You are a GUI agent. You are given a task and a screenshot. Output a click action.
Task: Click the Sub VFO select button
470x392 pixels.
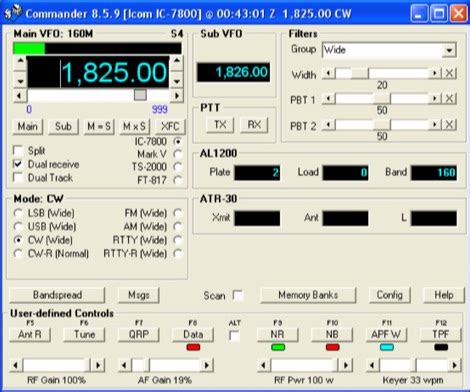(63, 127)
